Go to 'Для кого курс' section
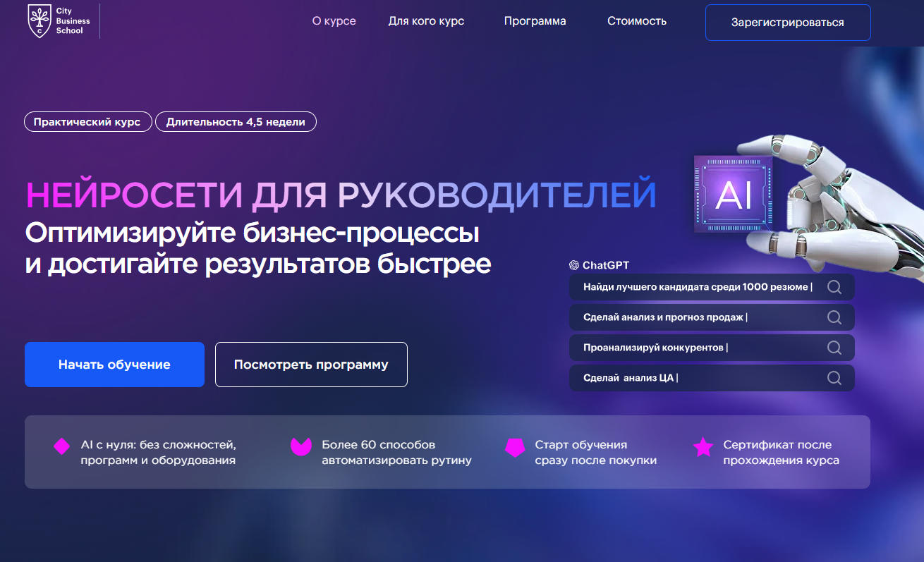Viewport: 924px width, 562px height. point(426,21)
